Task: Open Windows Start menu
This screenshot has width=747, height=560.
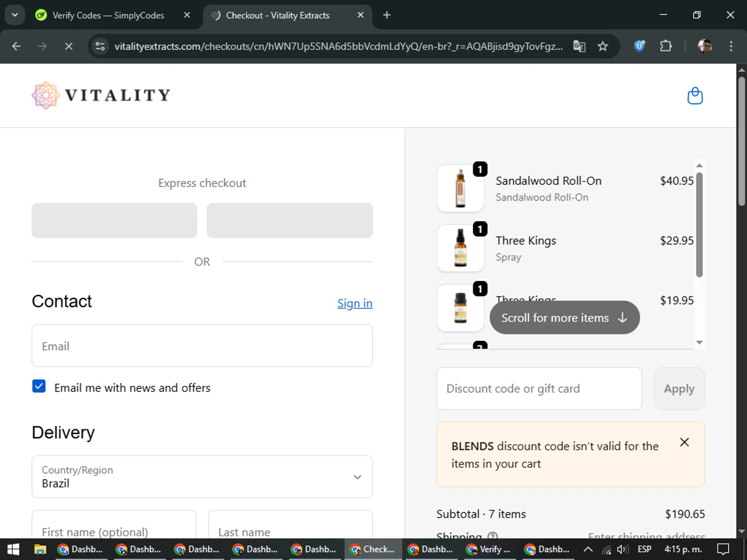Action: (13, 549)
